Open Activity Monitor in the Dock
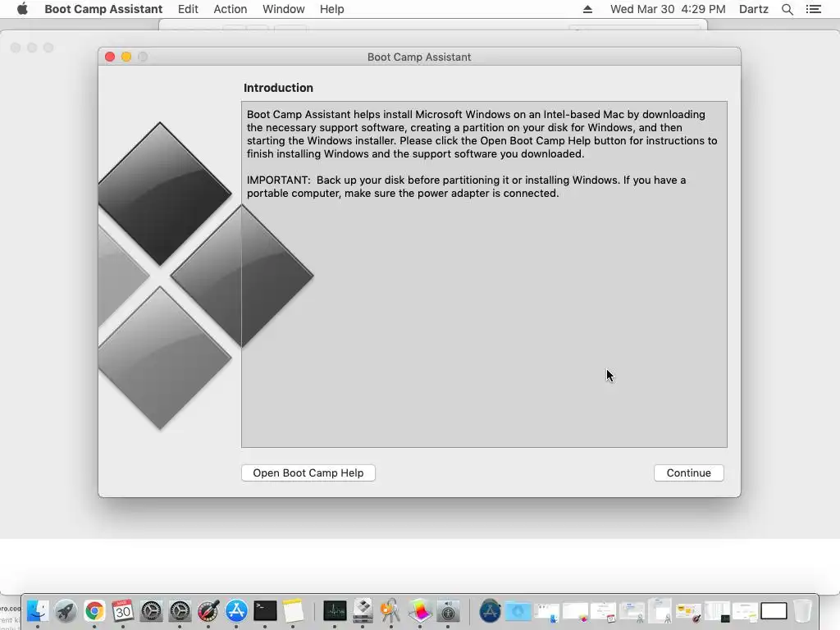 (x=335, y=610)
